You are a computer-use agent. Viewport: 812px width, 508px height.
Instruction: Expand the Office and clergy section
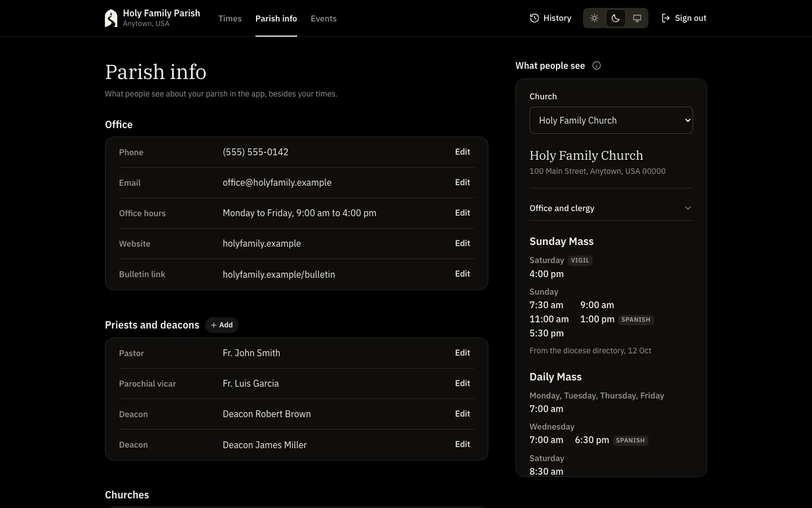(611, 208)
